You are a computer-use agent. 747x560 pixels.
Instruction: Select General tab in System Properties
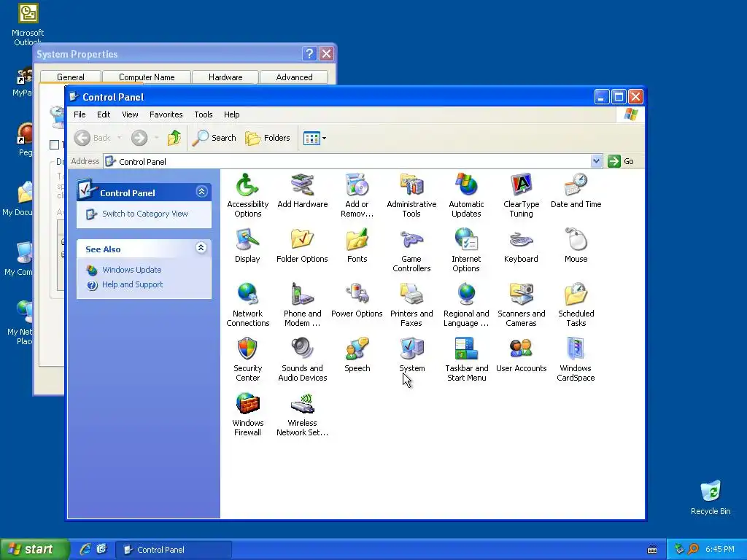click(x=71, y=77)
